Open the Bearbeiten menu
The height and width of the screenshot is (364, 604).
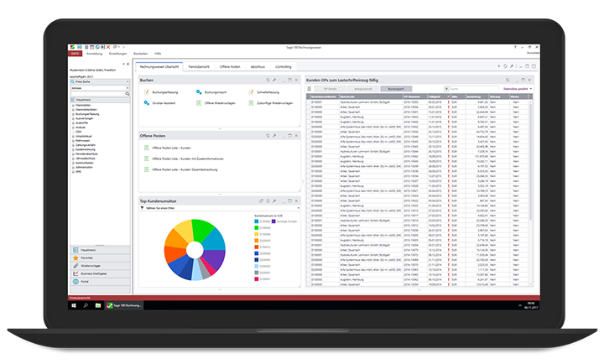click(141, 54)
